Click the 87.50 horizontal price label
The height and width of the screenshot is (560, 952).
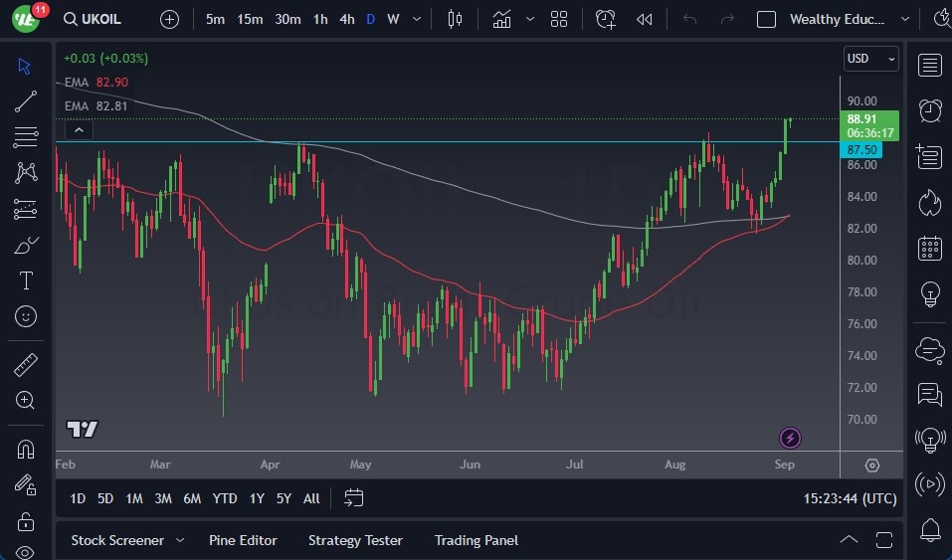(861, 149)
